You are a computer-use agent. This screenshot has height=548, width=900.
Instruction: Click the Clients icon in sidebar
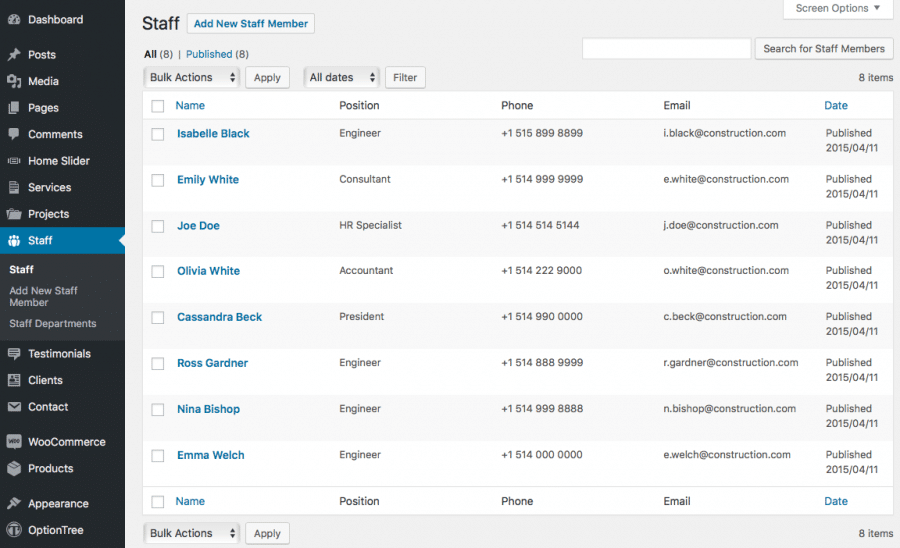click(x=14, y=380)
